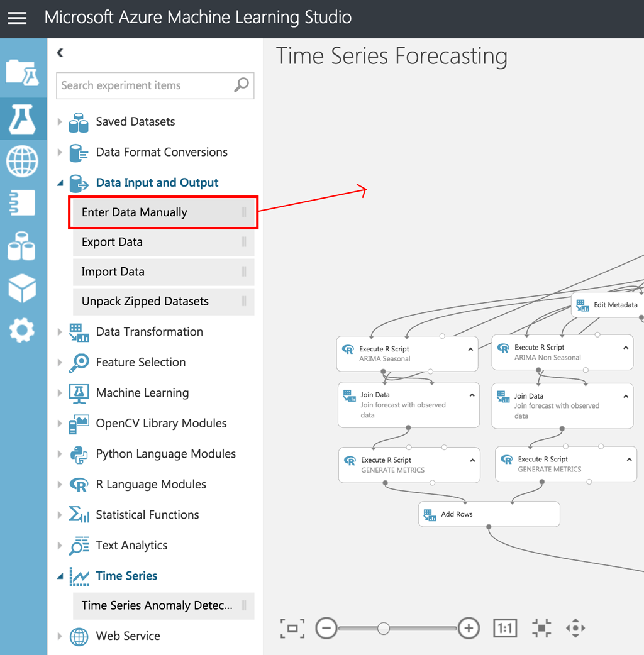Expand the Data Transformation arrow

(x=60, y=332)
